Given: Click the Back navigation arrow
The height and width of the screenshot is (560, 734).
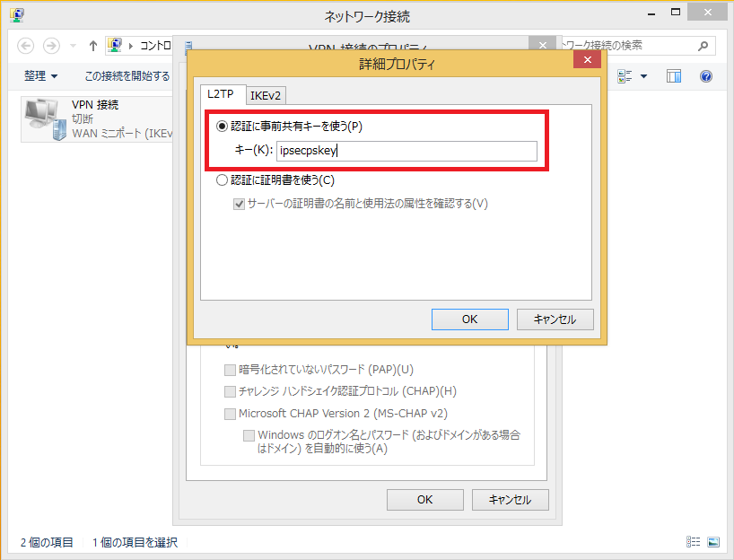Looking at the screenshot, I should (26, 46).
